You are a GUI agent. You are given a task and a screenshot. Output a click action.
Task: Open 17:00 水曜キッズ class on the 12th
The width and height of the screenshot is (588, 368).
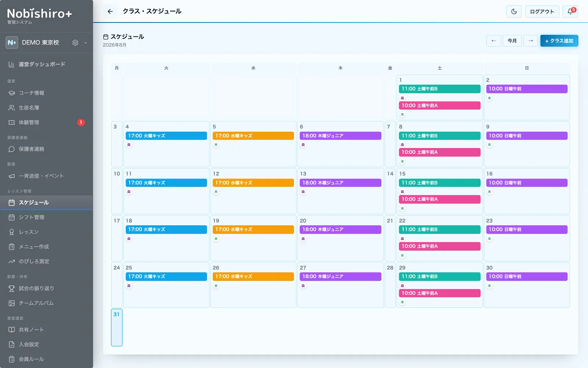click(x=253, y=183)
